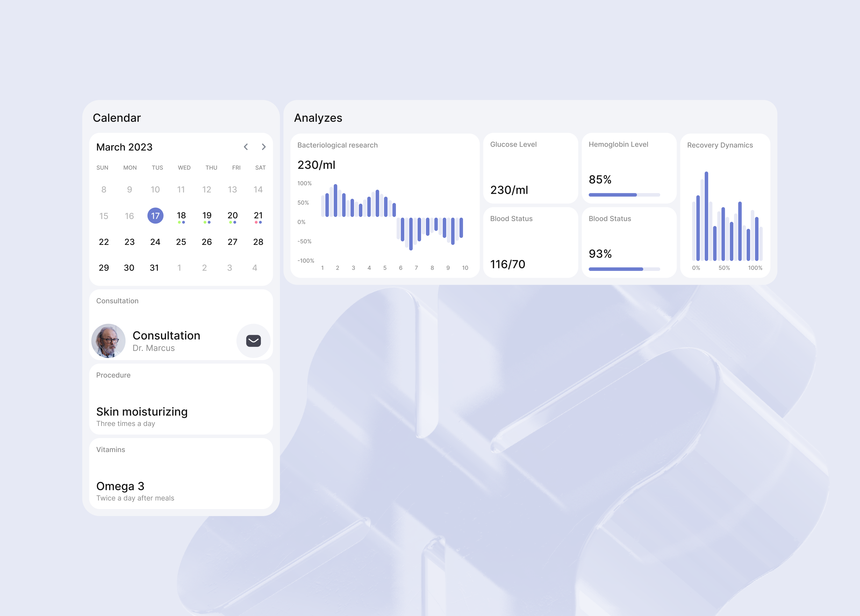Select highlighted date 17 in calendar
The height and width of the screenshot is (616, 860).
155,216
